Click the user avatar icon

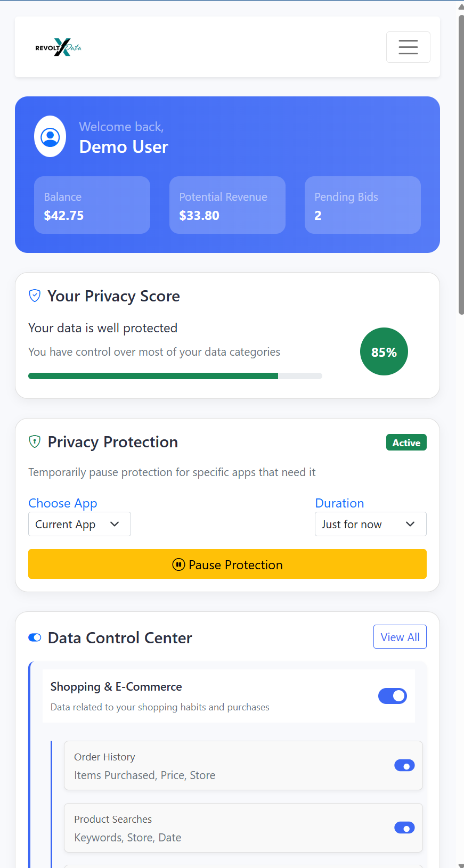(x=50, y=136)
